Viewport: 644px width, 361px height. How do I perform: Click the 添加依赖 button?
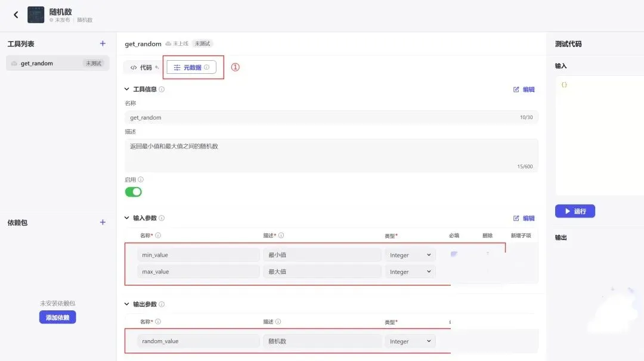tap(58, 318)
